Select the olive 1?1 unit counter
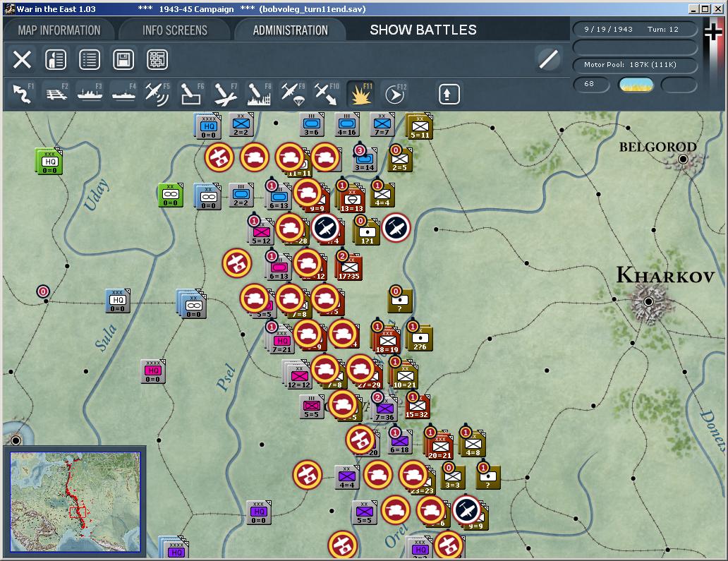The image size is (728, 561). (367, 233)
